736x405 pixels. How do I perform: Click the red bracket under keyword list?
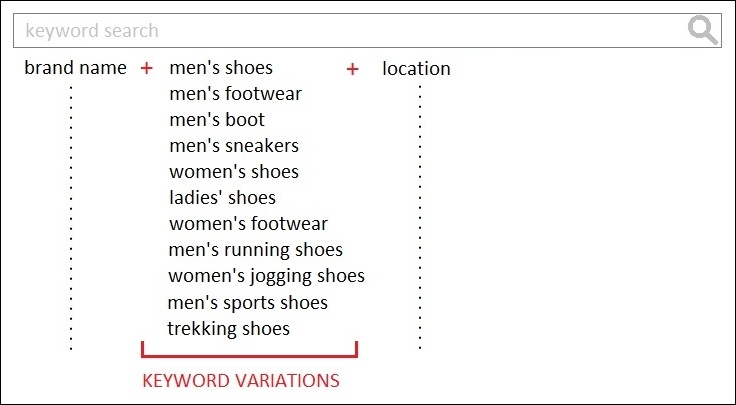click(249, 350)
